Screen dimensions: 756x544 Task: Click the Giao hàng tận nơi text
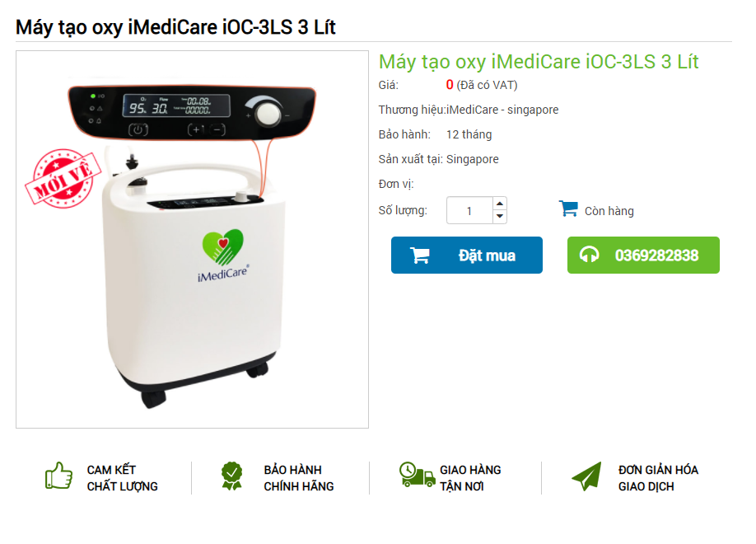pyautogui.click(x=470, y=478)
